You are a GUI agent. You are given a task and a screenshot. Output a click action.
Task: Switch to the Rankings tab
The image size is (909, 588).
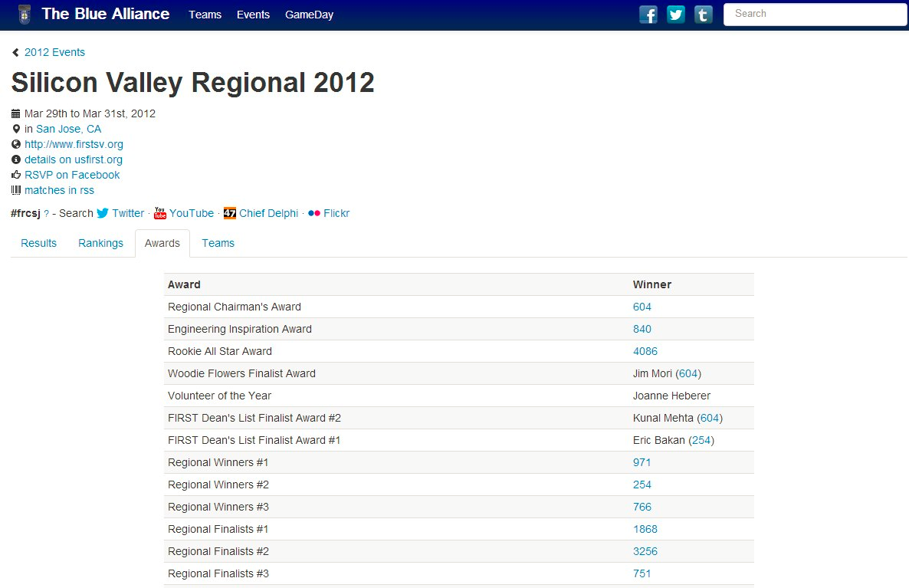(100, 243)
